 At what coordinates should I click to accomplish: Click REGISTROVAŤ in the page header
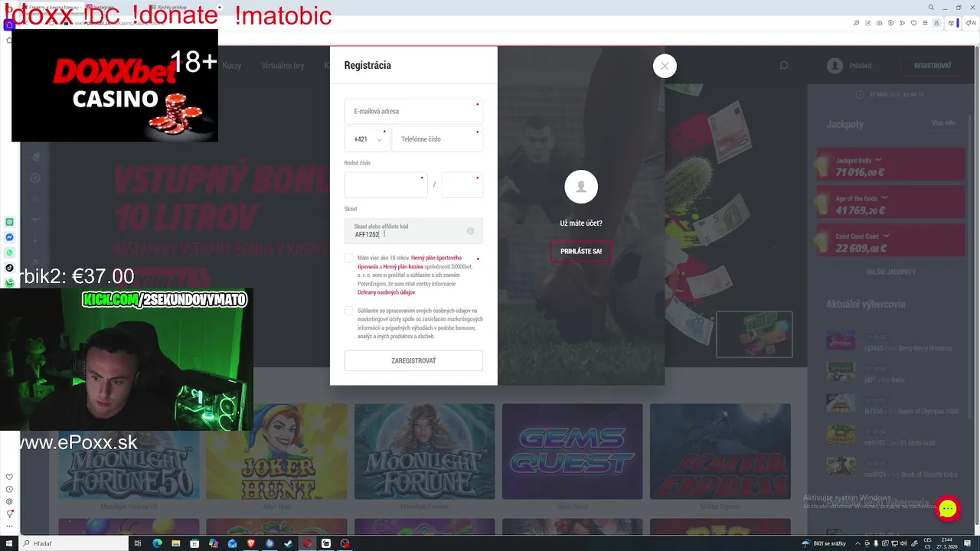pyautogui.click(x=933, y=66)
